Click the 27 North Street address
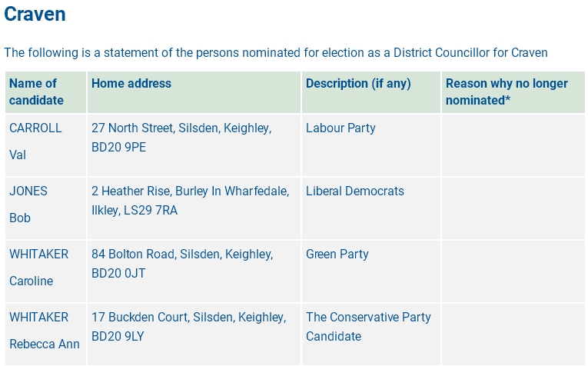The height and width of the screenshot is (366, 588). point(181,137)
